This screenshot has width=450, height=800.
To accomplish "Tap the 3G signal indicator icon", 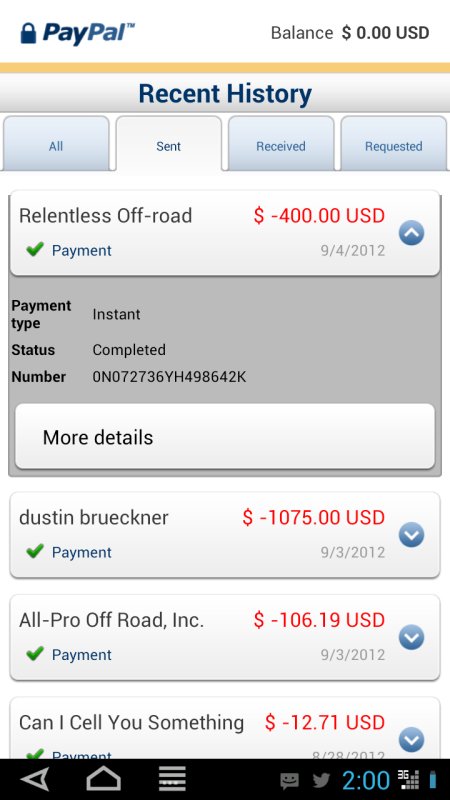I will (408, 780).
